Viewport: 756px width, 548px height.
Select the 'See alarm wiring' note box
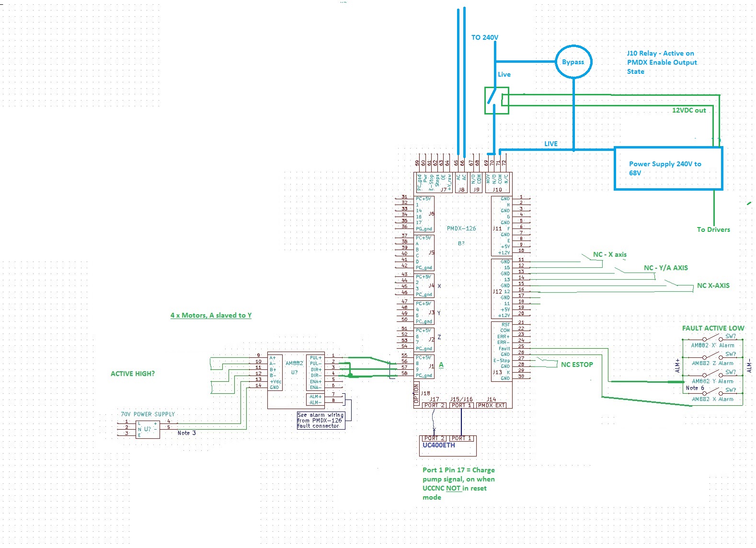(x=321, y=421)
